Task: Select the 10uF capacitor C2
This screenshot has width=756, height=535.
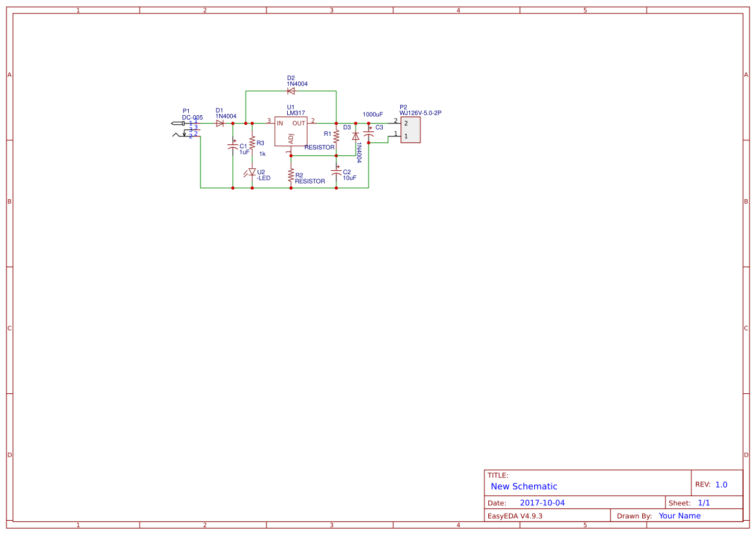Action: tap(336, 172)
